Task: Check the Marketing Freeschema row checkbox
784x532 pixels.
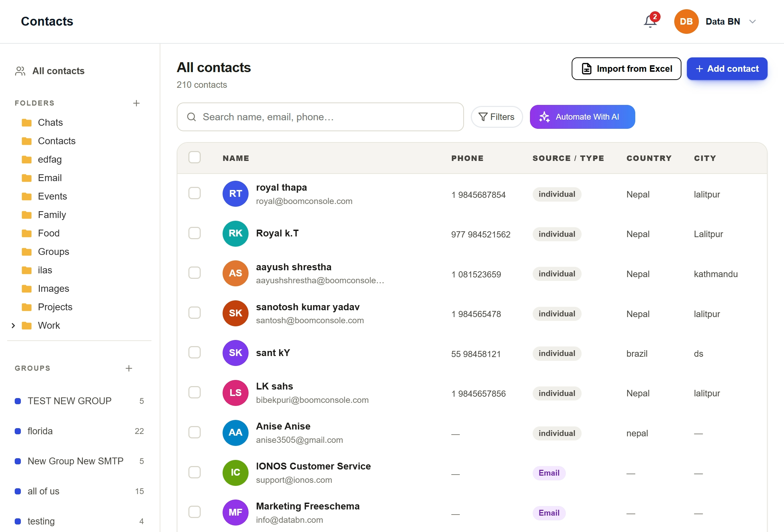Action: pyautogui.click(x=195, y=512)
